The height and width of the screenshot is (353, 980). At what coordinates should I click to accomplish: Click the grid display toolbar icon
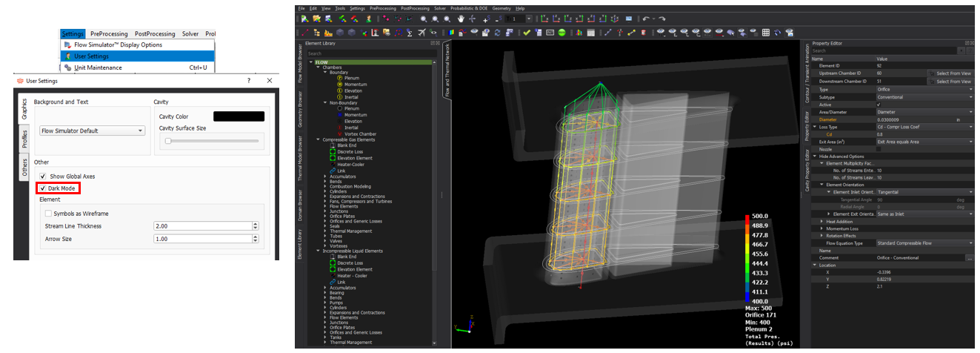766,33
